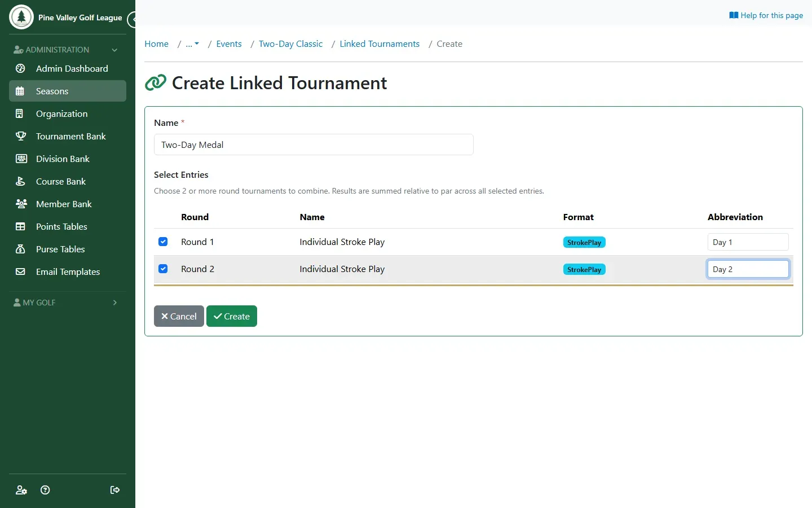The height and width of the screenshot is (508, 812).
Task: Click the sign out icon
Action: pyautogui.click(x=115, y=490)
